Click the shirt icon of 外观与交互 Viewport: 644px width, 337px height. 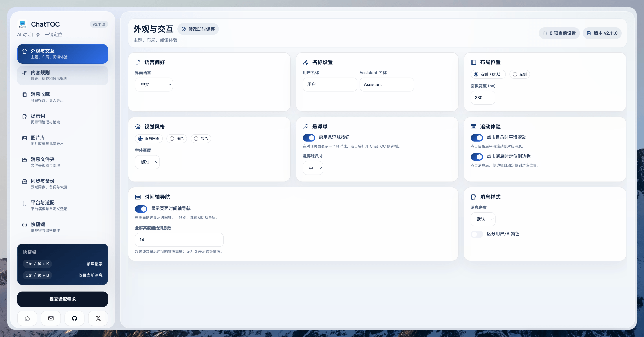25,52
